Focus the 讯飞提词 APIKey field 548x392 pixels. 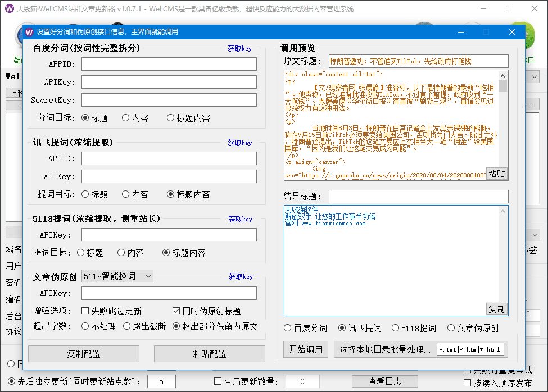[x=169, y=176]
